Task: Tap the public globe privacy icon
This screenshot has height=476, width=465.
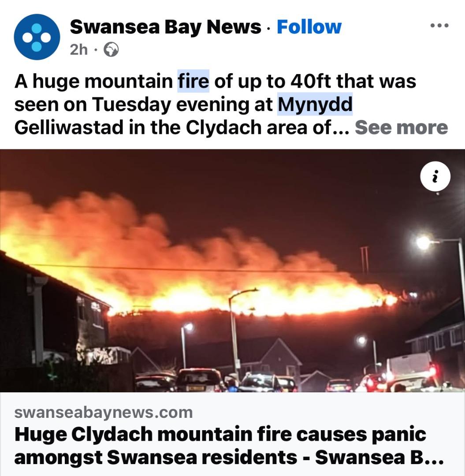Action: pos(111,49)
